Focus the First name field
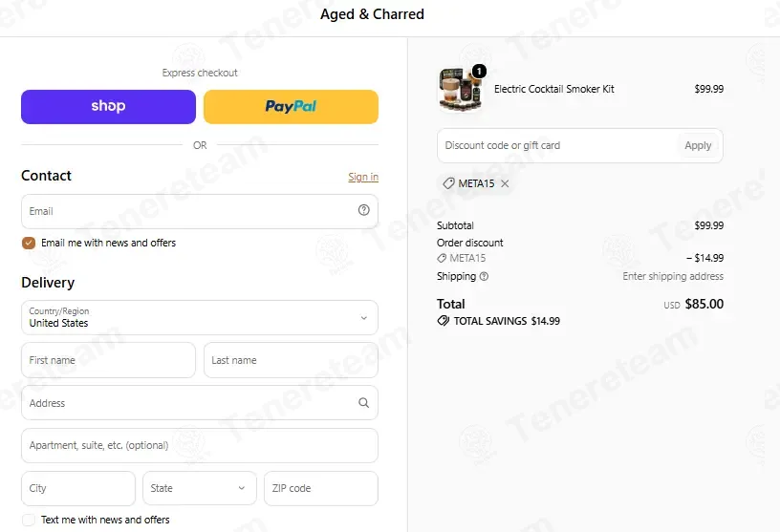The height and width of the screenshot is (532, 780). point(108,360)
